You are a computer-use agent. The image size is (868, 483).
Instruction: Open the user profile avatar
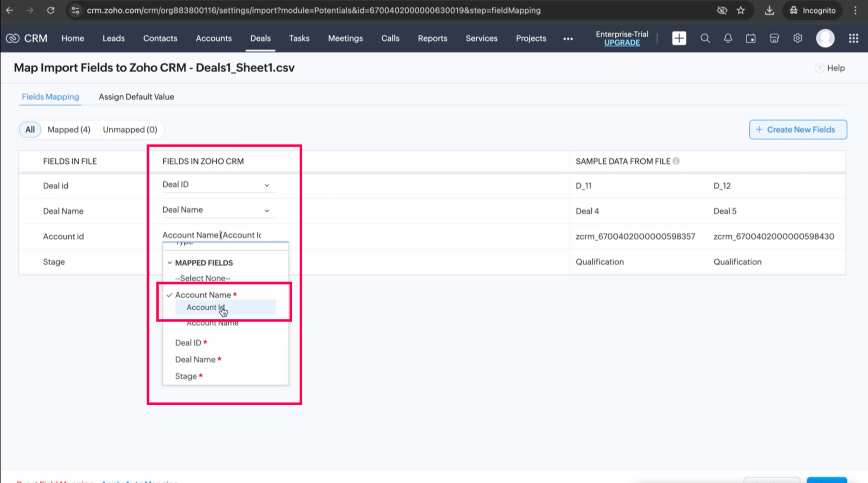click(825, 38)
